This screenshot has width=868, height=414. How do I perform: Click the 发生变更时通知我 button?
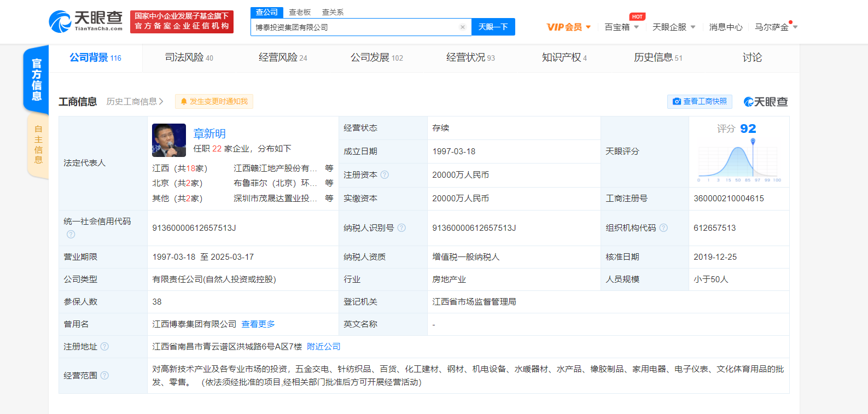[x=214, y=102]
